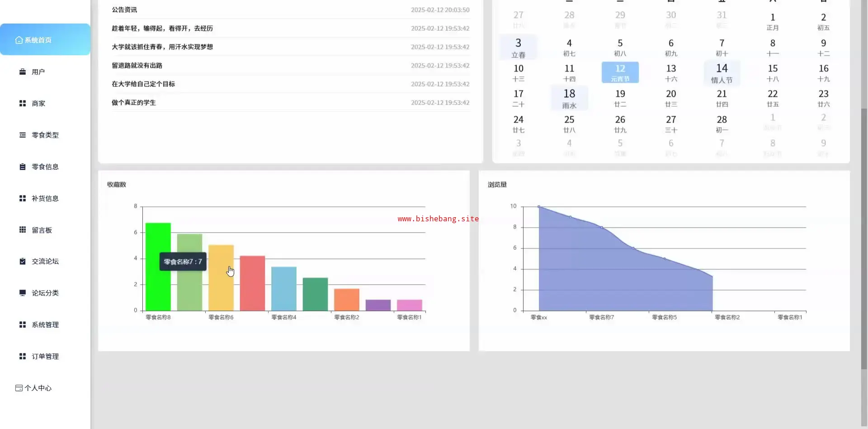Click the grid icon next to 商家
The image size is (868, 429).
[x=23, y=104]
